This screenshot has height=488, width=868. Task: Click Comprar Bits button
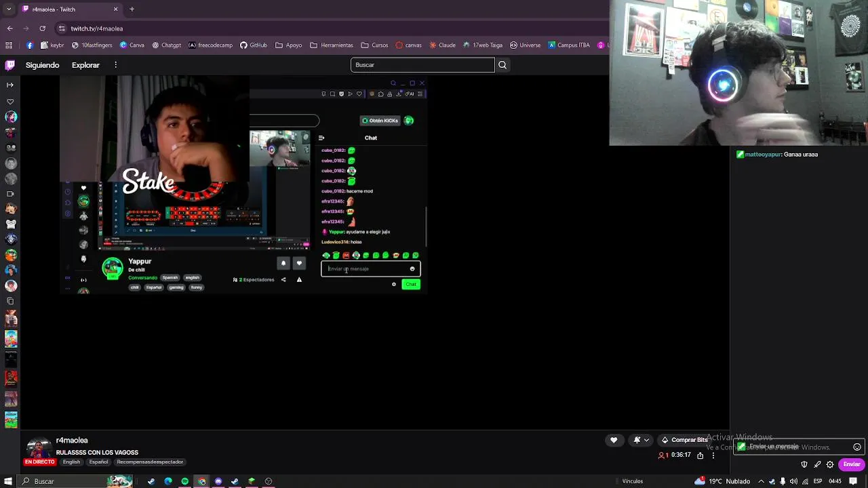pyautogui.click(x=684, y=440)
